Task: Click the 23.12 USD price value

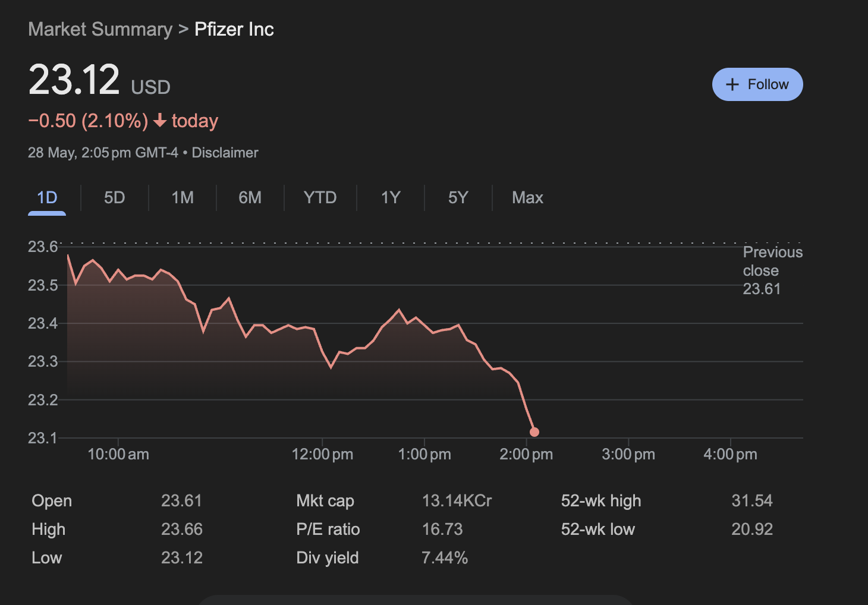Action: [99, 80]
